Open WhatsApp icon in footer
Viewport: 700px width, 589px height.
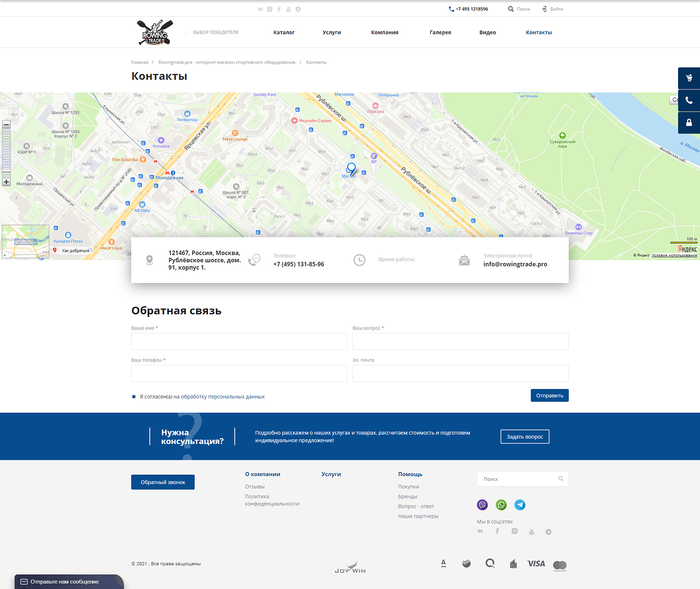point(501,505)
